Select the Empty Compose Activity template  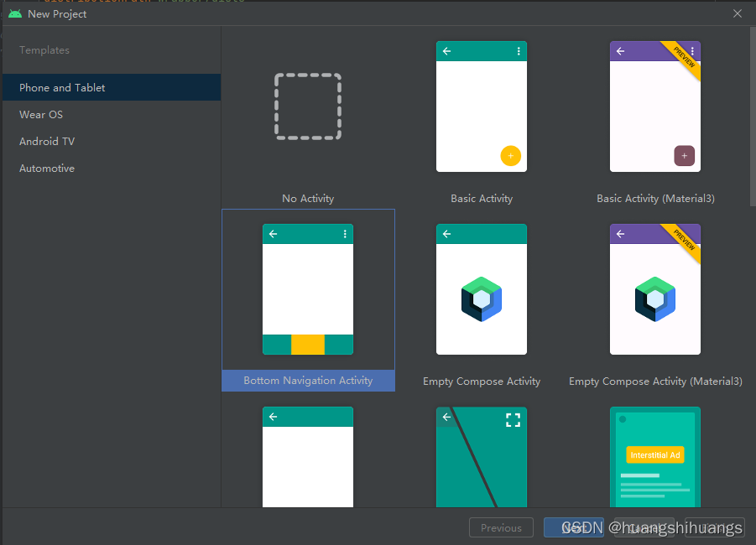coord(482,289)
